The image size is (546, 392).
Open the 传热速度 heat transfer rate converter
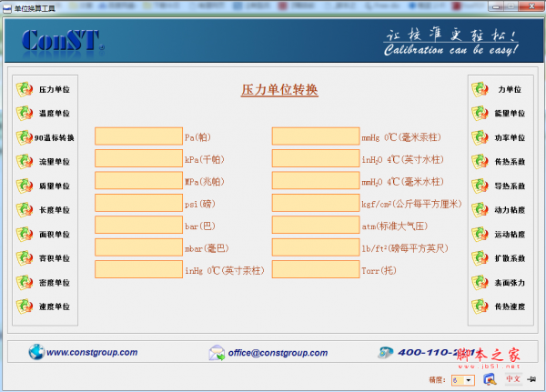499,307
